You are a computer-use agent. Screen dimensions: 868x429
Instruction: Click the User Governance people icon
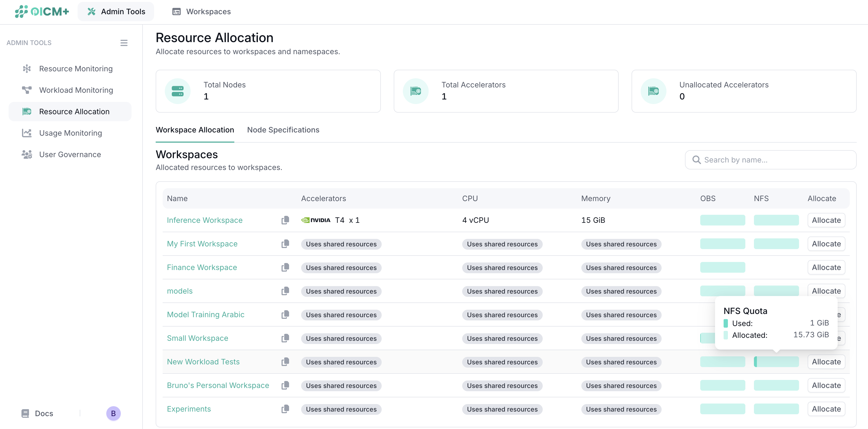pos(27,154)
